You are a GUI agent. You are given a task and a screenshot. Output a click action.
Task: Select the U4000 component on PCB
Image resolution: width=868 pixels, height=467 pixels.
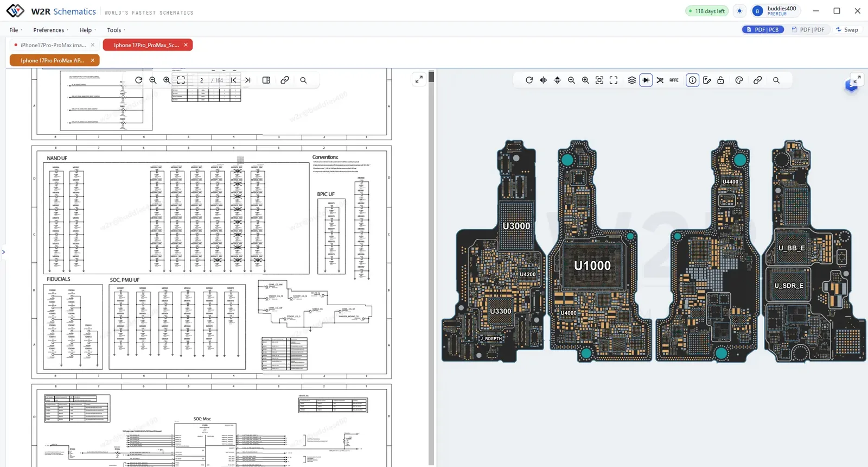coord(568,313)
